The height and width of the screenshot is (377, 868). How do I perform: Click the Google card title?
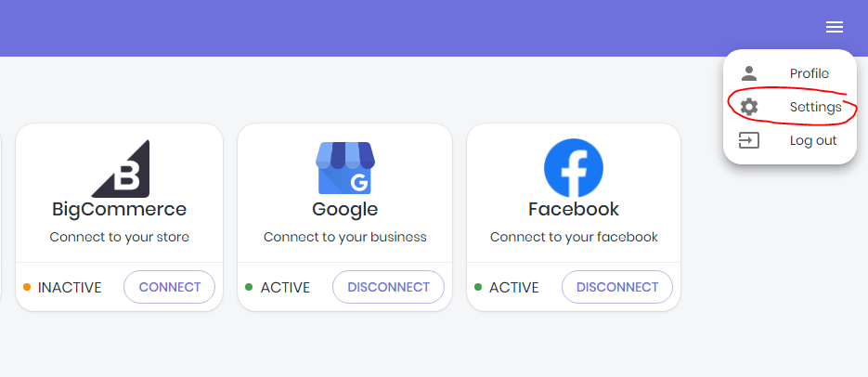(344, 209)
